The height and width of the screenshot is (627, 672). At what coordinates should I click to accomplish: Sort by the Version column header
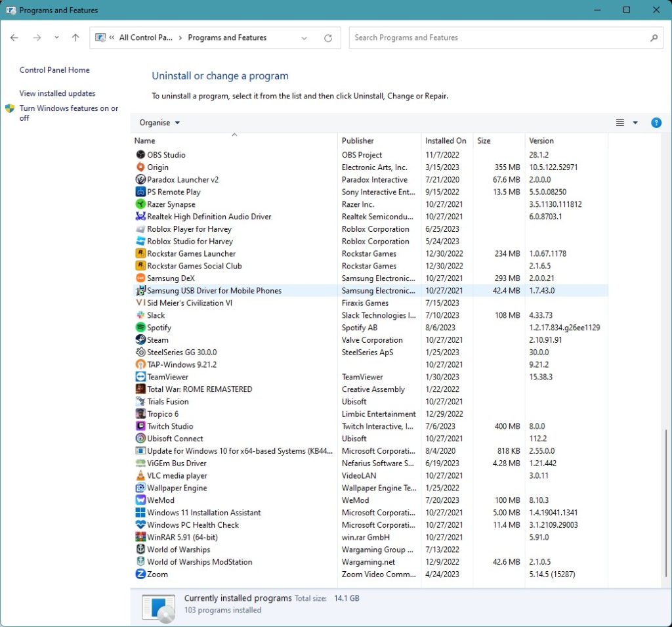pos(566,141)
